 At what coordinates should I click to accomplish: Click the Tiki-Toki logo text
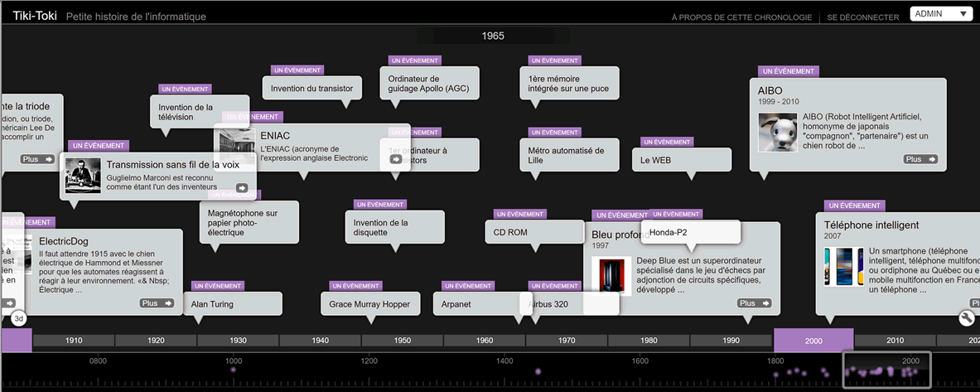35,17
